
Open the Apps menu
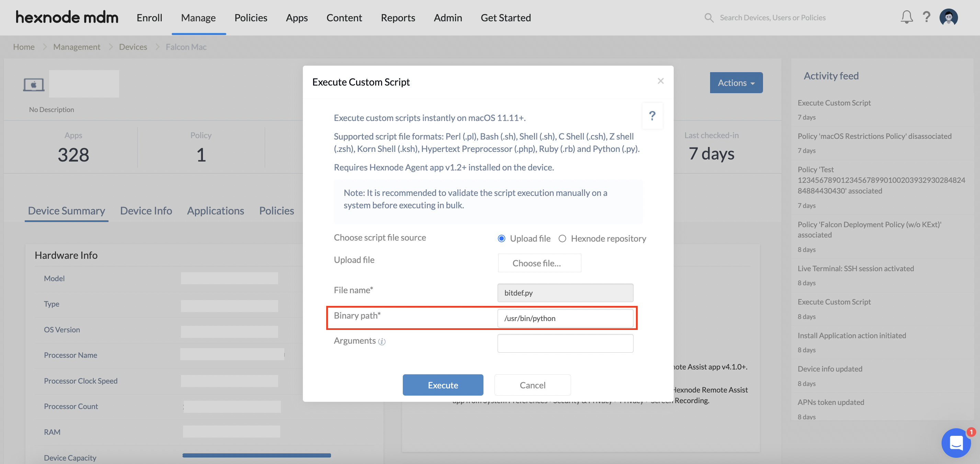pyautogui.click(x=297, y=18)
